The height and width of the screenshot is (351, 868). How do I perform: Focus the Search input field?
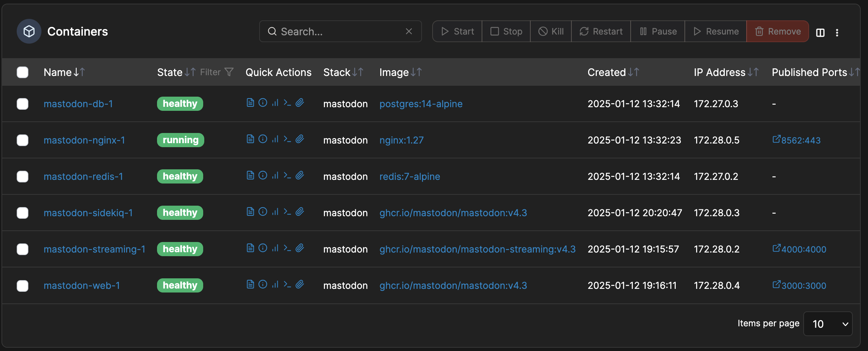pos(340,31)
